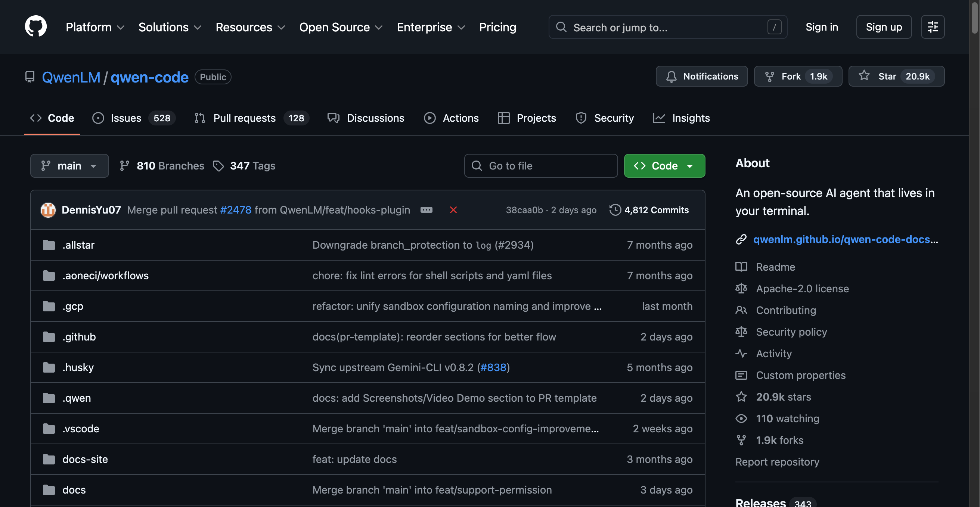Open the QwenLM organization link
The image size is (980, 507).
[71, 77]
